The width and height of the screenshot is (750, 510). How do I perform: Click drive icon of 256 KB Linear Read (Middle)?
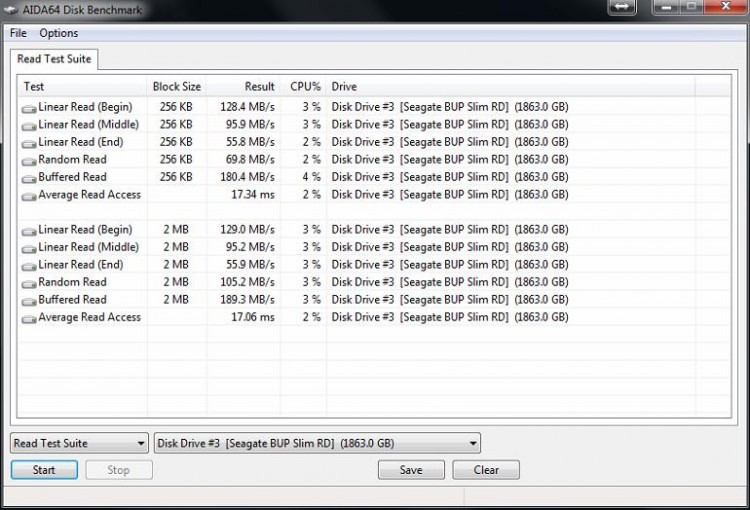tap(29, 126)
